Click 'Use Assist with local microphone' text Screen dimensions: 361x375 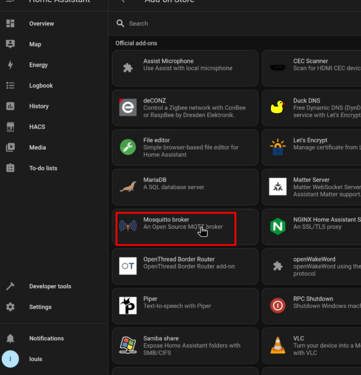click(188, 68)
